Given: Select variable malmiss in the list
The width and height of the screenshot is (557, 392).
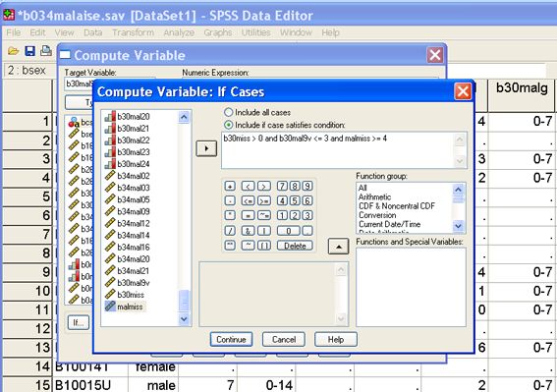Looking at the screenshot, I should pyautogui.click(x=126, y=307).
